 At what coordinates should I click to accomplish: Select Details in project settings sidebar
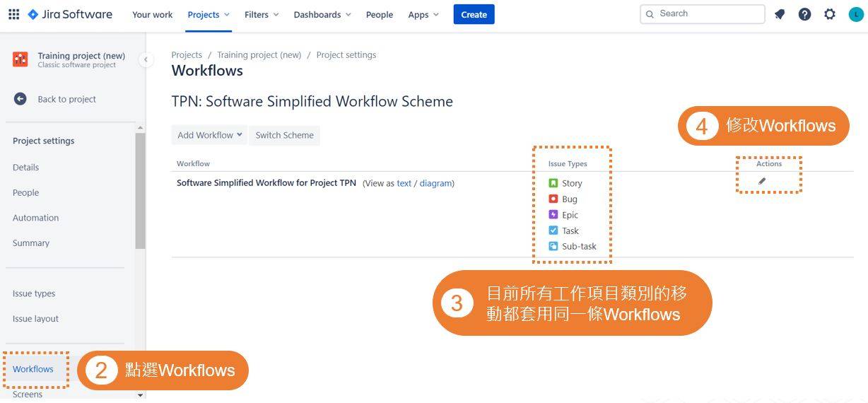point(26,168)
